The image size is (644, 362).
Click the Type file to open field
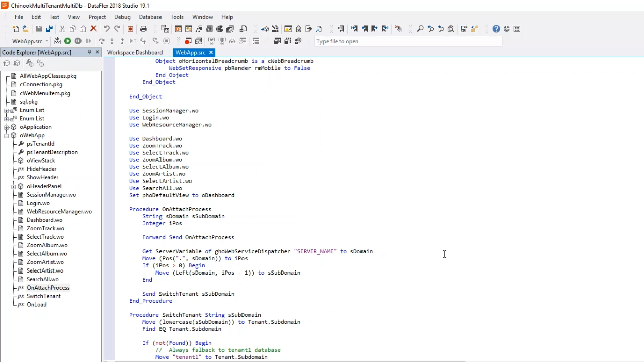pos(408,41)
